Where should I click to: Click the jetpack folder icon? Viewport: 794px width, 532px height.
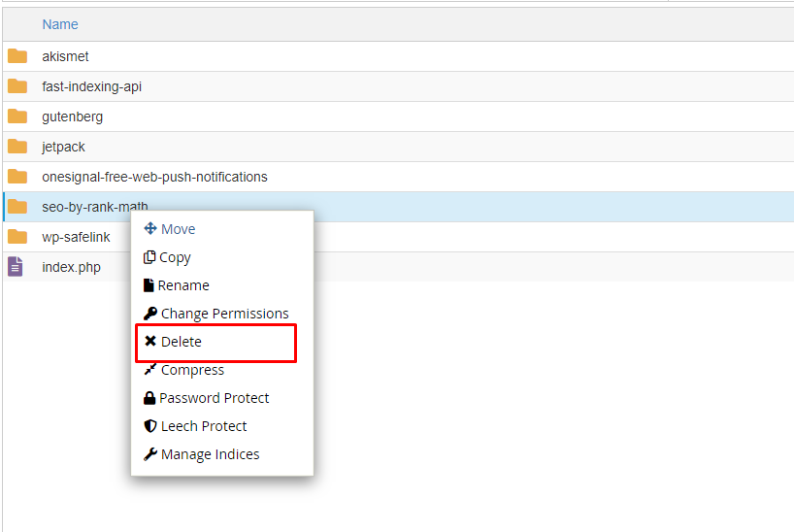[17, 147]
